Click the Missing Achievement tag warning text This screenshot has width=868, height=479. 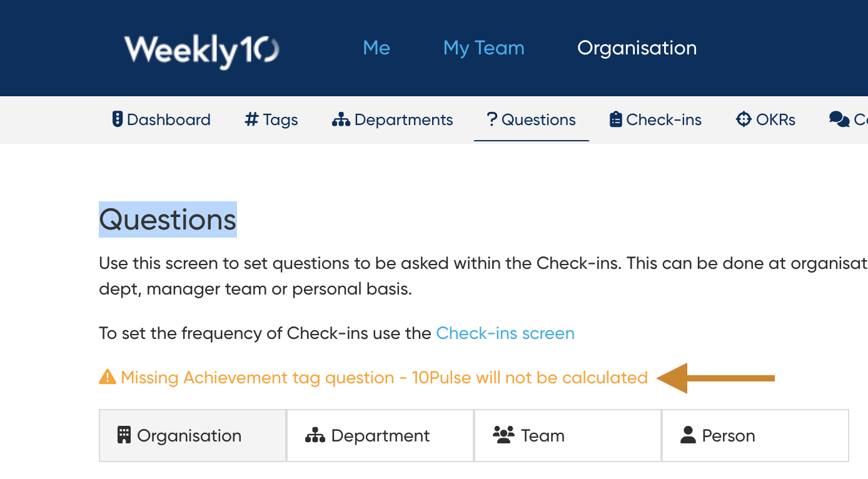(x=384, y=378)
